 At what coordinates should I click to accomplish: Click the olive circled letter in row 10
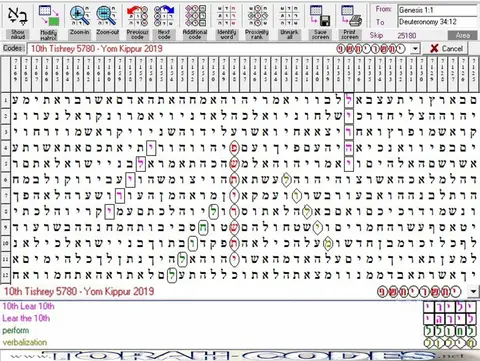(x=328, y=244)
